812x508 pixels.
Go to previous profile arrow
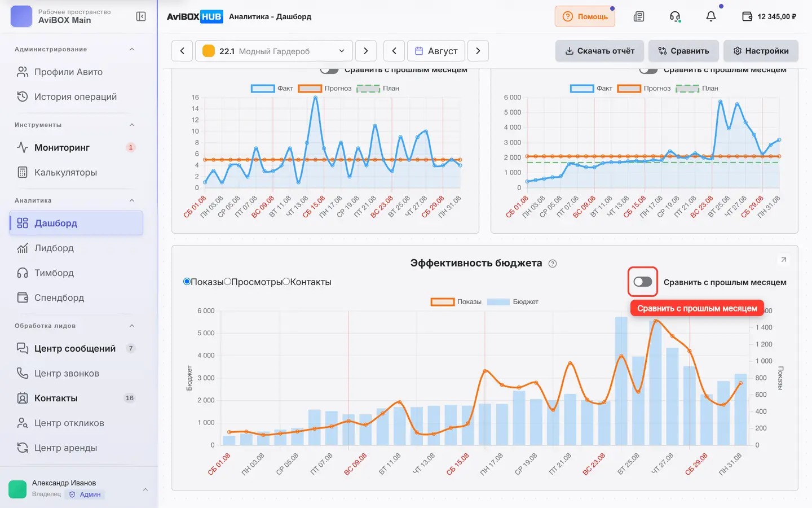click(182, 51)
